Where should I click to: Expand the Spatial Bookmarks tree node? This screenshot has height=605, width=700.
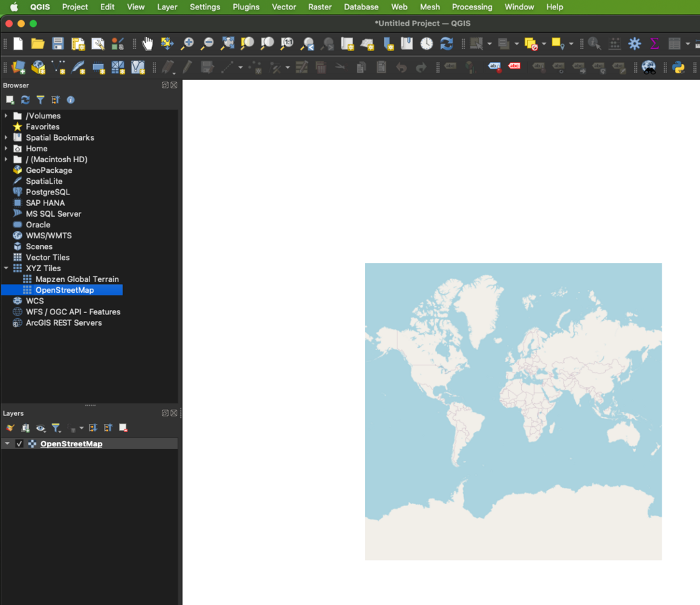tap(7, 138)
